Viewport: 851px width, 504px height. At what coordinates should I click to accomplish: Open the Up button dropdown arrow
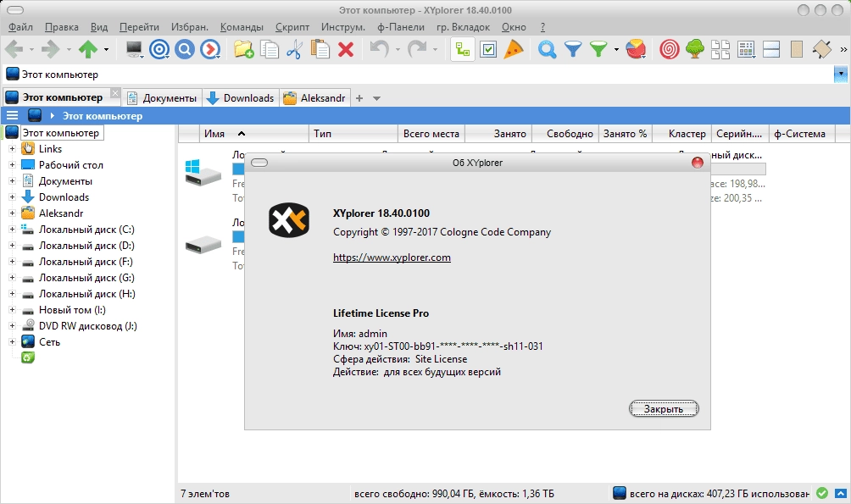point(106,49)
